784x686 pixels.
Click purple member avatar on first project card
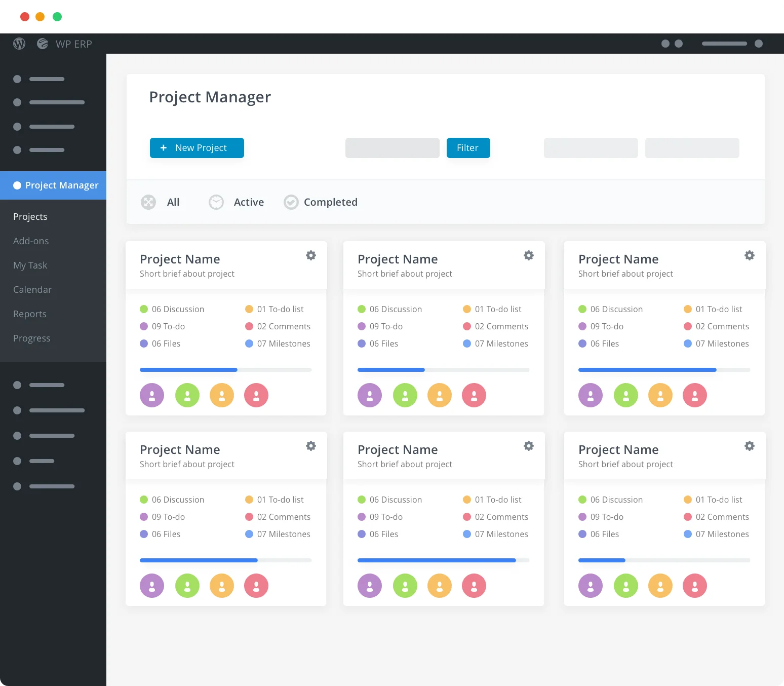tap(152, 395)
